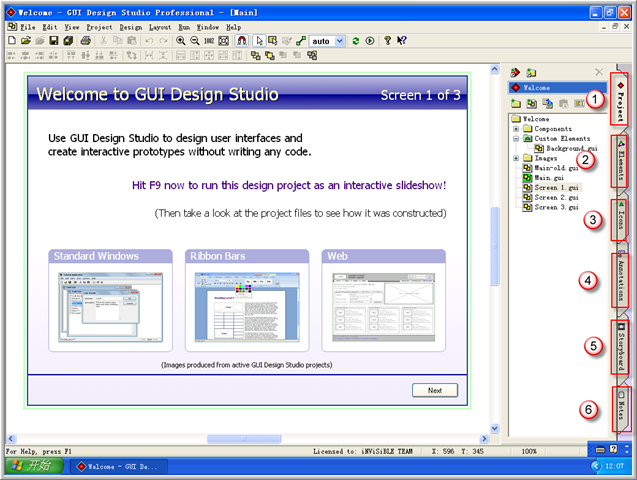637x480 pixels.
Task: Open the auto dropdown in the toolbar
Action: pos(340,41)
